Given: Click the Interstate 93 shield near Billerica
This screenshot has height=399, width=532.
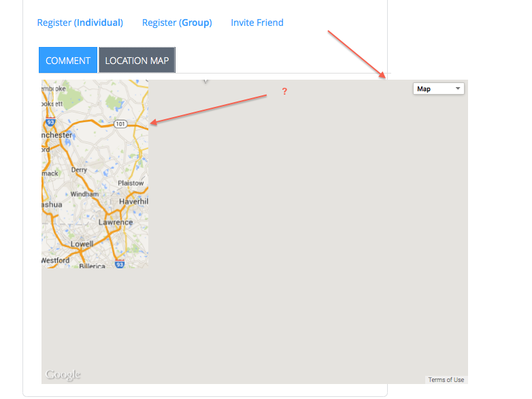Looking at the screenshot, I should click(120, 264).
